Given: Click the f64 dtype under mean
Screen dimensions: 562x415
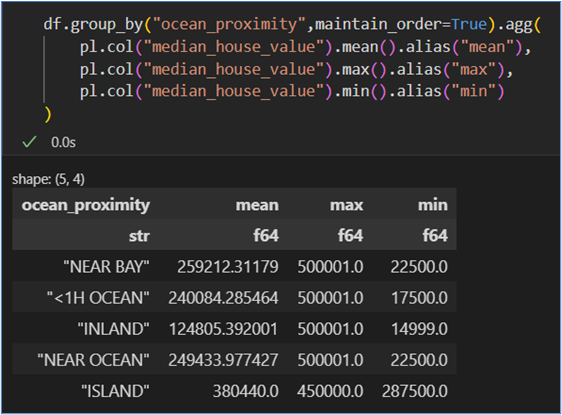Looking at the screenshot, I should point(266,236).
